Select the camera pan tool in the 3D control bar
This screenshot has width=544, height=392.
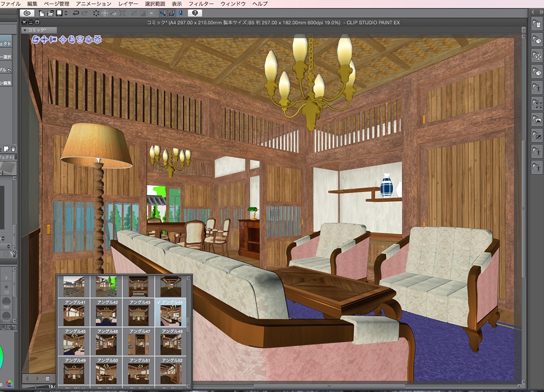pyautogui.click(x=44, y=40)
